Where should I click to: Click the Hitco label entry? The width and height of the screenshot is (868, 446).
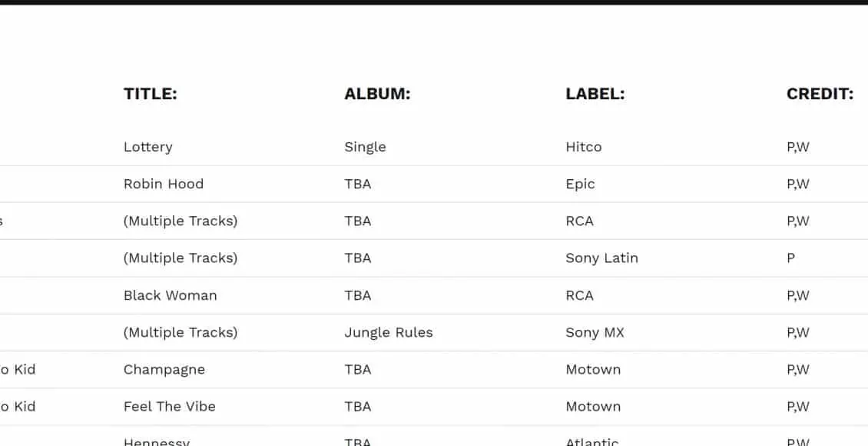(584, 147)
